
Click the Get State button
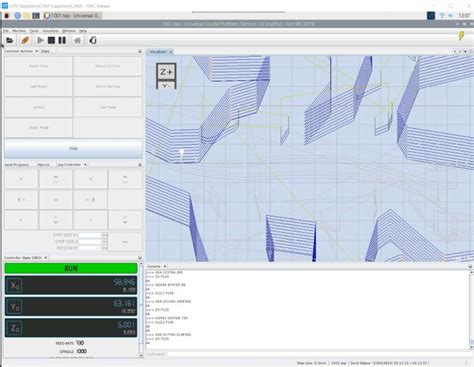(x=108, y=107)
